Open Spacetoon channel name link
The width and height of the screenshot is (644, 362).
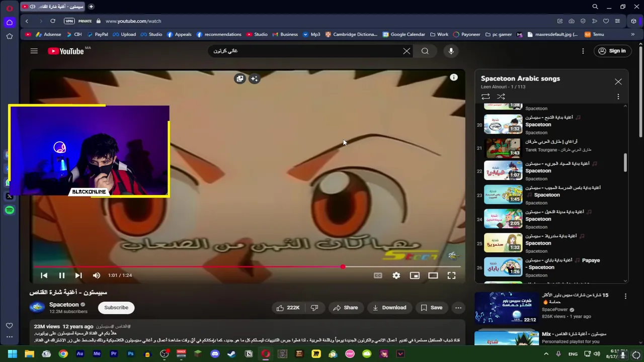tap(64, 304)
